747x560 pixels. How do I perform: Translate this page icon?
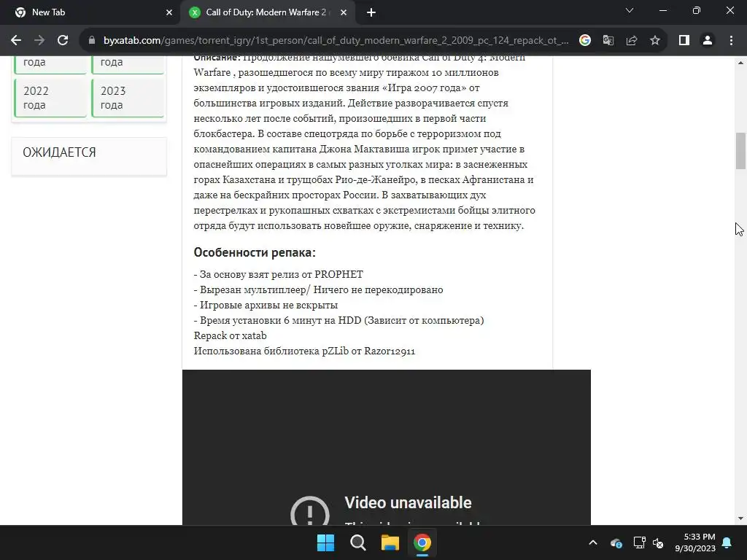608,41
